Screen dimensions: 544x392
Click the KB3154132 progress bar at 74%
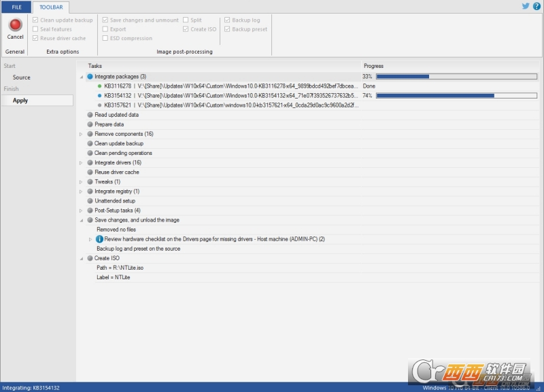[456, 95]
